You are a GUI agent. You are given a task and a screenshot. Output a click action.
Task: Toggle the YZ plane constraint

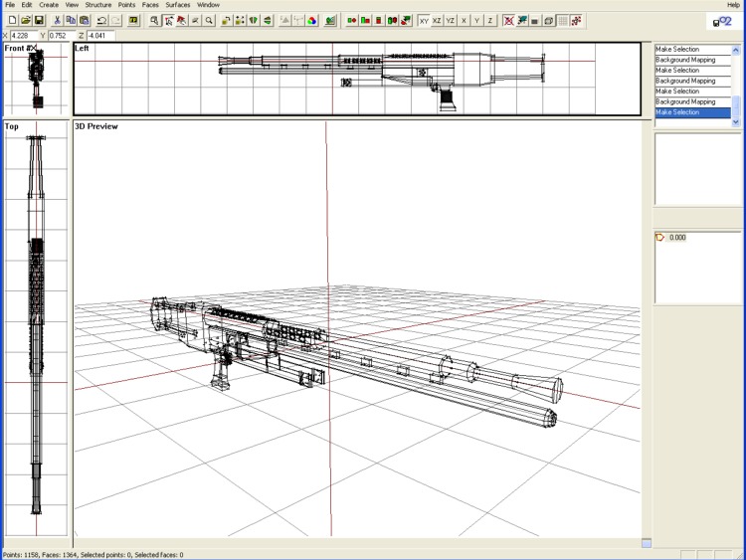(451, 20)
